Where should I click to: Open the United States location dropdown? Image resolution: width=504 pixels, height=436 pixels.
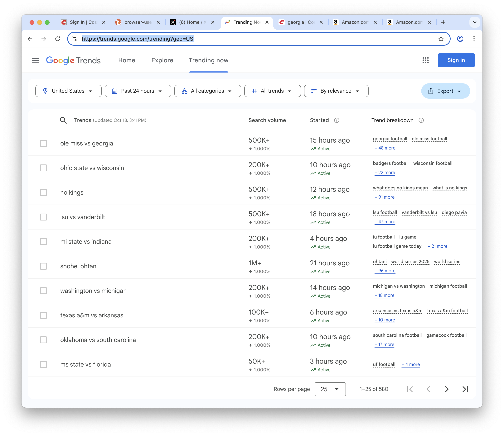tap(68, 91)
